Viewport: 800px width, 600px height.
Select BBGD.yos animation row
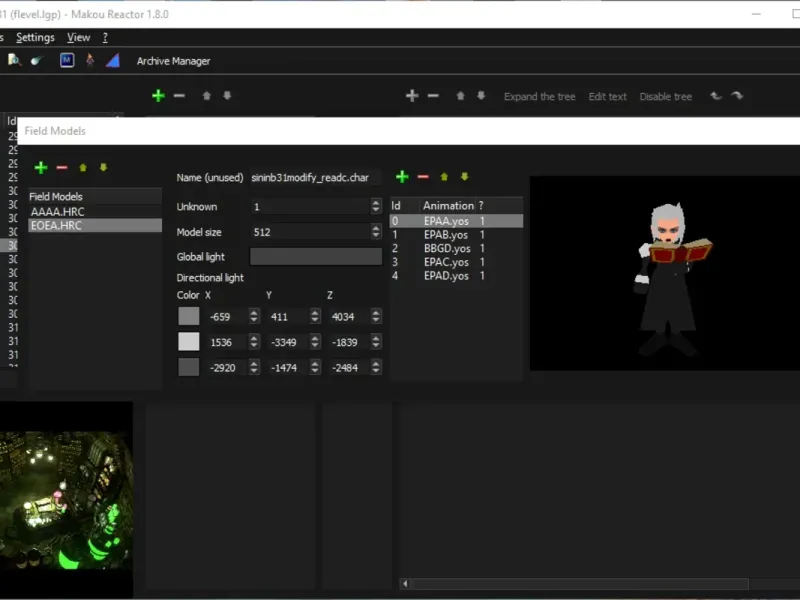tap(446, 248)
